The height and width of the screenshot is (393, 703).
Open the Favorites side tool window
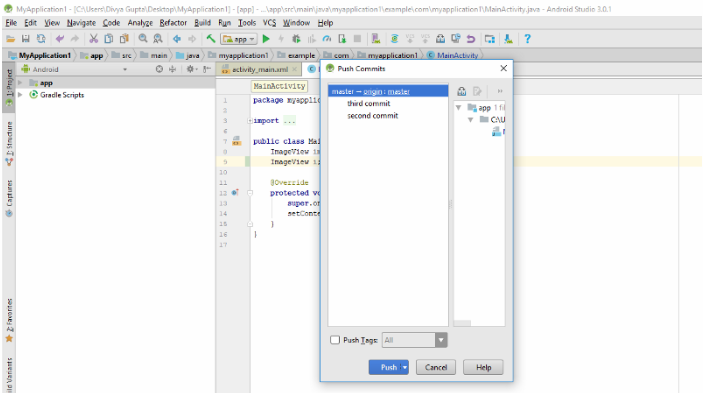click(x=9, y=320)
